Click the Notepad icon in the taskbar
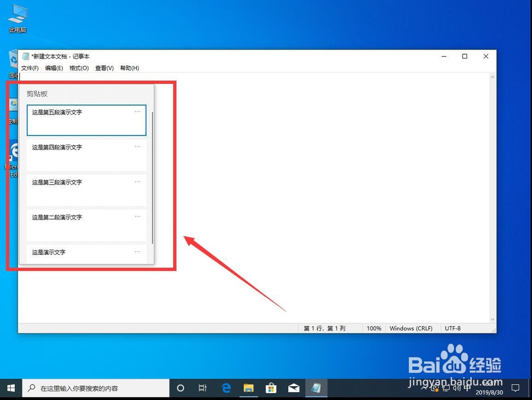 [x=317, y=388]
